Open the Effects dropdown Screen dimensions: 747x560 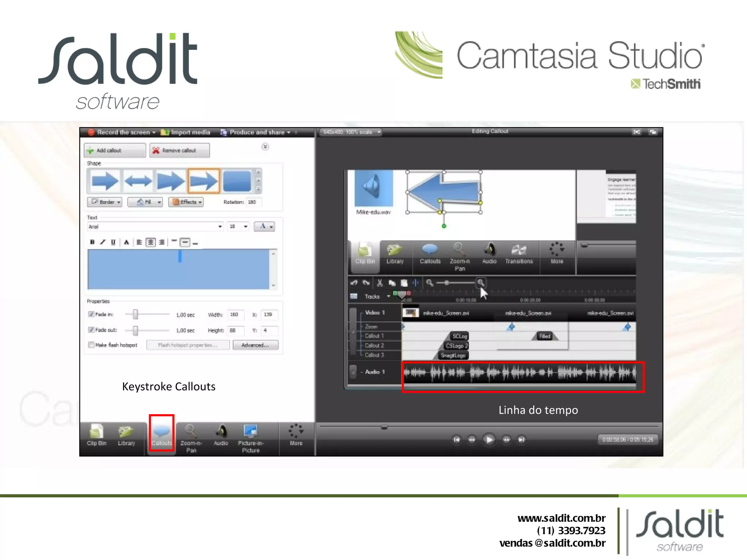tap(186, 202)
